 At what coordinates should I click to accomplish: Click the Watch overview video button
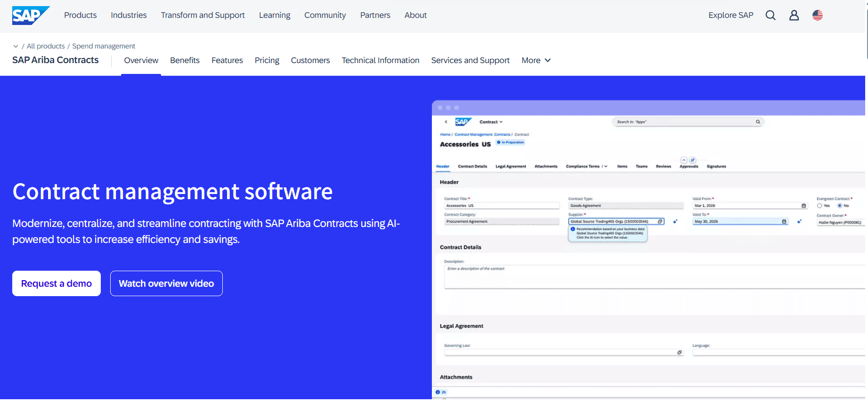tap(166, 283)
